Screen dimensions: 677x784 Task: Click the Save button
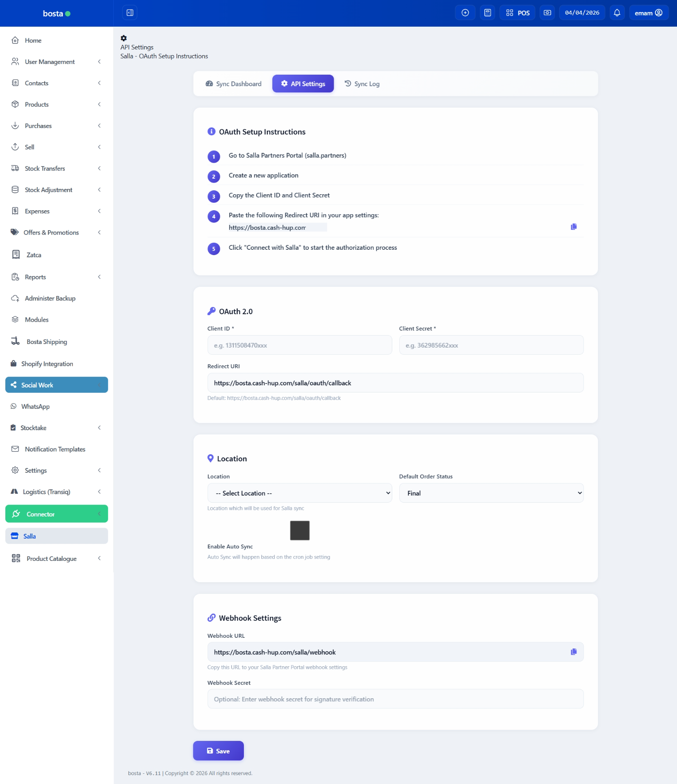(x=218, y=751)
